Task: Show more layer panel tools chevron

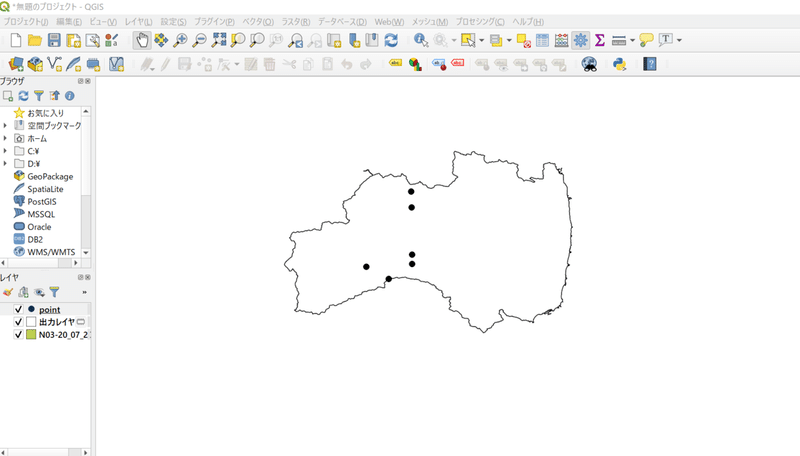Action: tap(84, 292)
